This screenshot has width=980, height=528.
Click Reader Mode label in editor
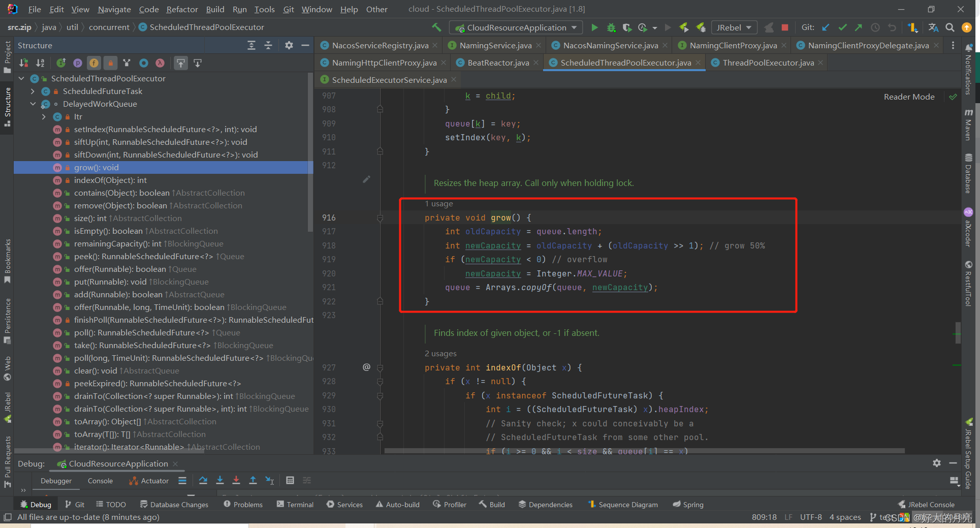tap(909, 97)
